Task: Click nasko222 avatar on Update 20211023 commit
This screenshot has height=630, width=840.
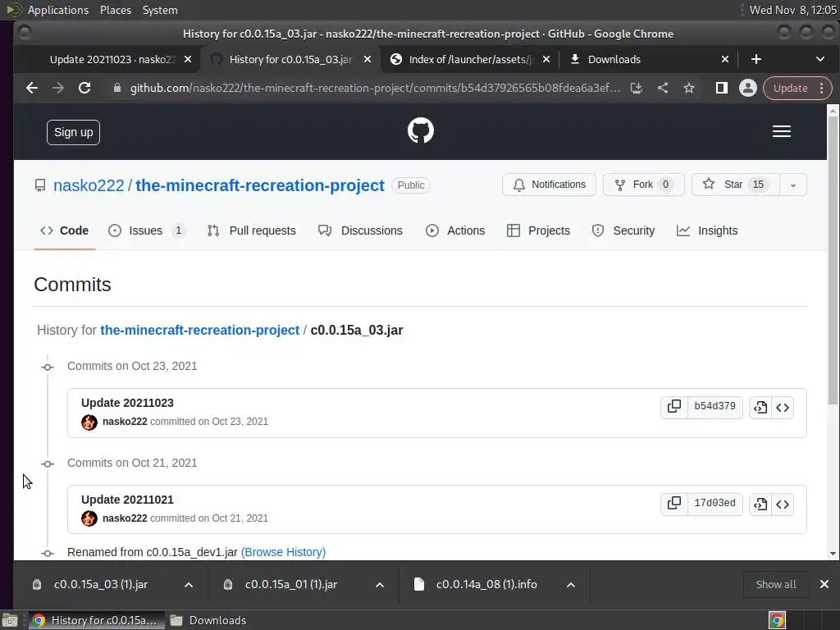Action: pyautogui.click(x=89, y=422)
